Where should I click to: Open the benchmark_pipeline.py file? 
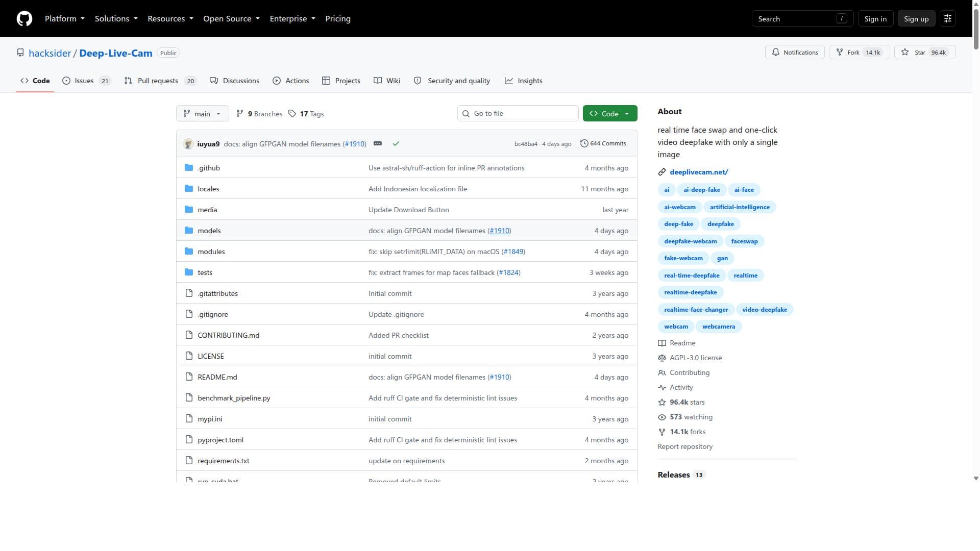point(234,398)
